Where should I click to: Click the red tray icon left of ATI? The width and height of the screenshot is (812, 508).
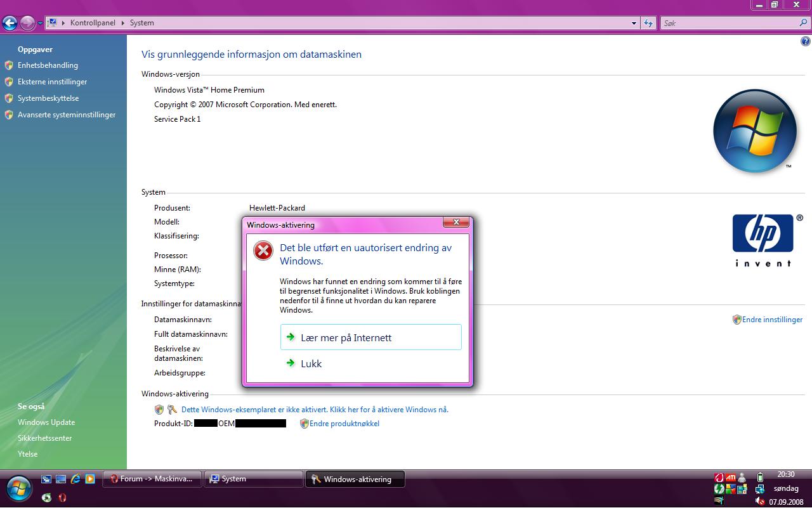(x=719, y=478)
